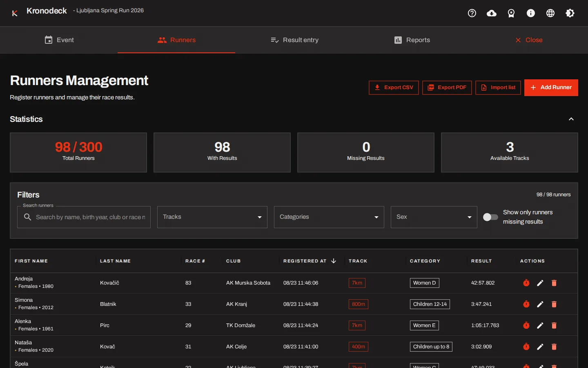588x368 pixels.
Task: Click the Children 12-14 category chip
Action: 430,304
